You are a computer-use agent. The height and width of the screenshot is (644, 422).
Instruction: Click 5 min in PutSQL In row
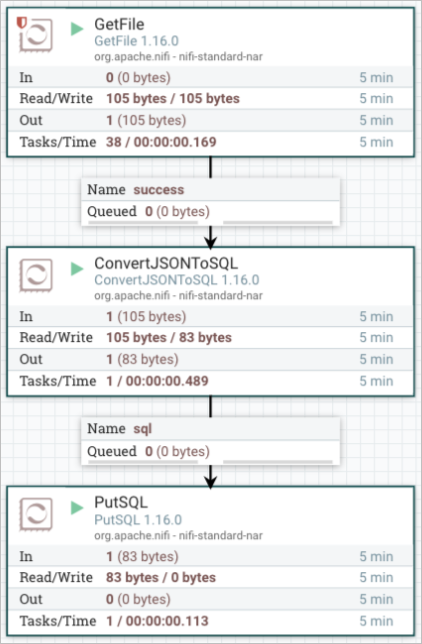point(376,557)
